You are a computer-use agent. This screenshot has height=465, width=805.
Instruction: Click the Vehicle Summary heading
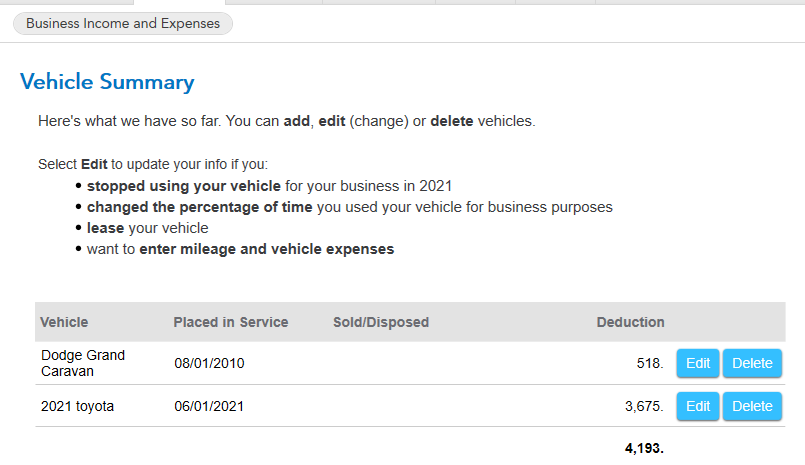tap(107, 82)
